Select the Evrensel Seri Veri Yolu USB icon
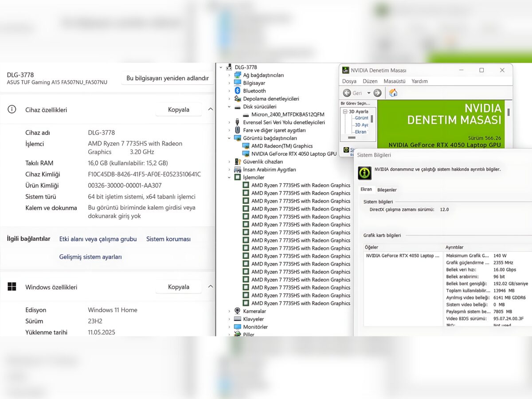 (x=238, y=122)
